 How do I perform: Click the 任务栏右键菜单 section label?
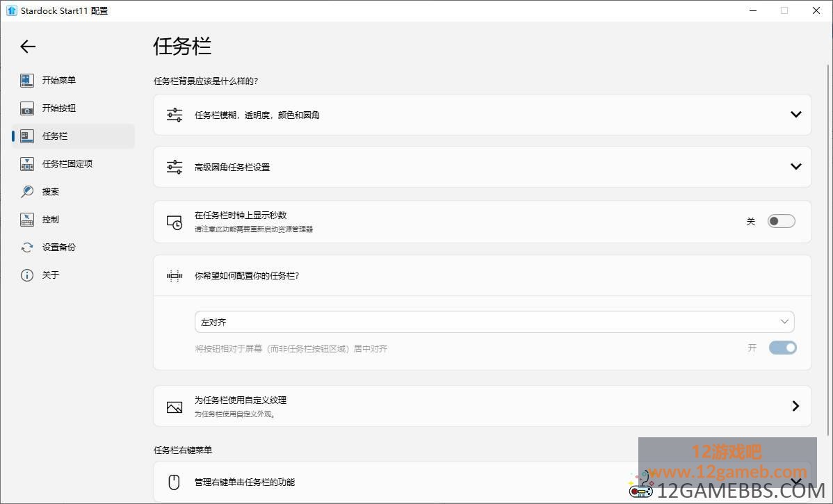tap(183, 450)
